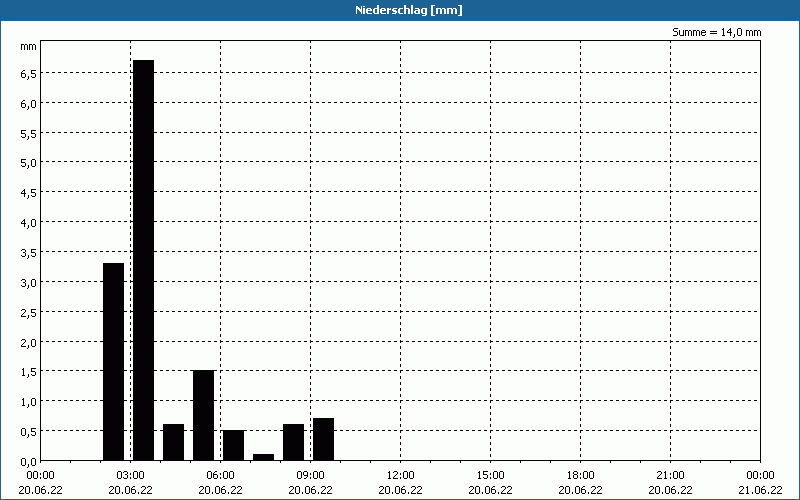This screenshot has height=500, width=800.
Task: Click the 12:00 x-axis time label
Action: click(401, 476)
